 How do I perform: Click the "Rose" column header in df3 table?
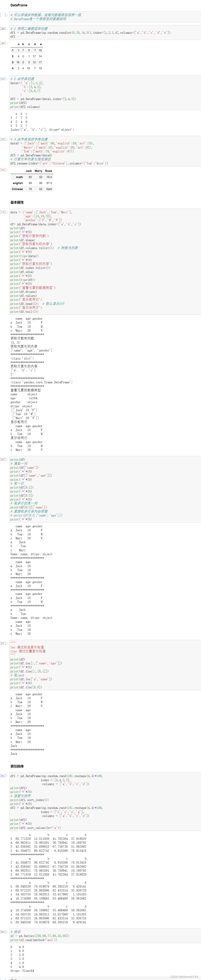point(49,171)
